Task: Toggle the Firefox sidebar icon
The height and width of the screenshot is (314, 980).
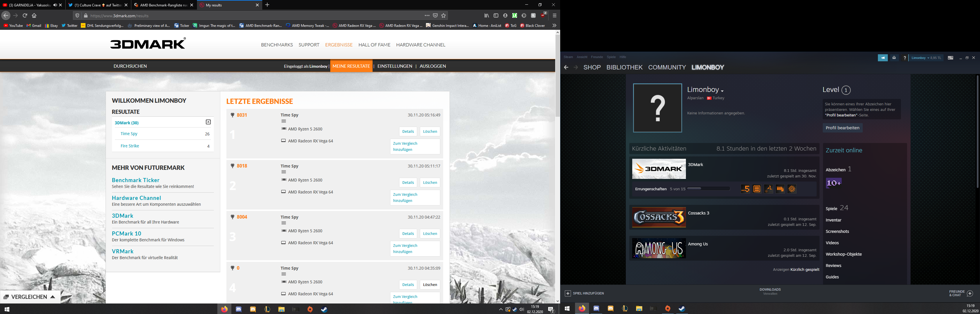Action: click(496, 15)
